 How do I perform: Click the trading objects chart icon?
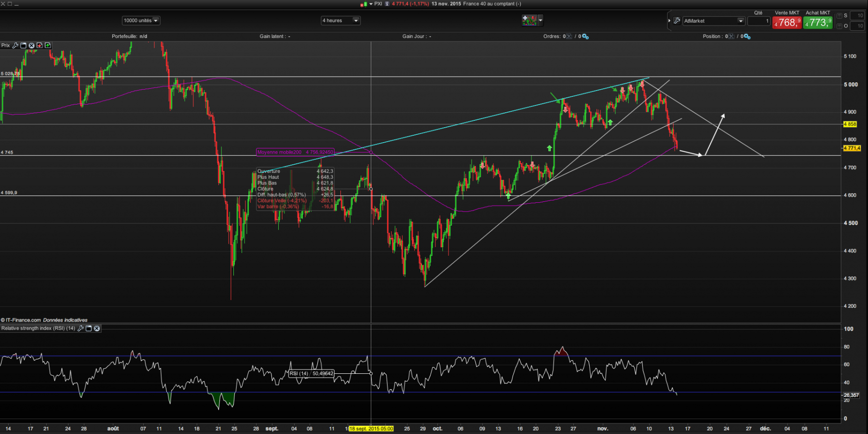[529, 20]
